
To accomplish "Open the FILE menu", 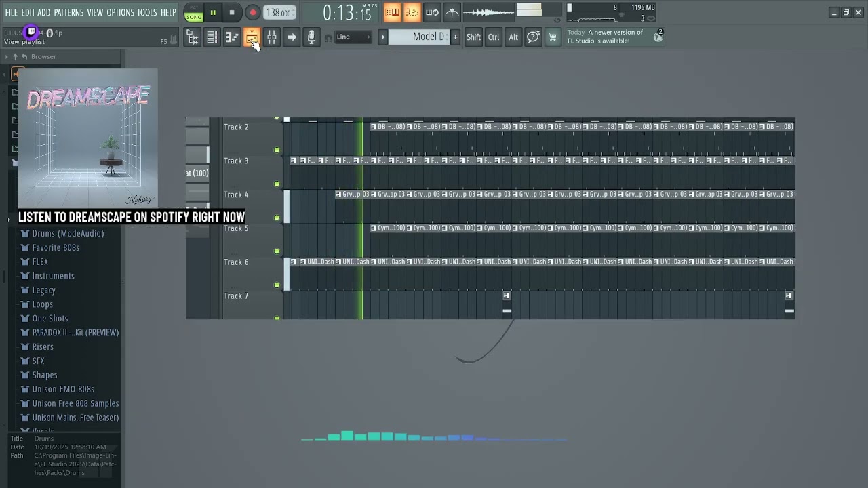I will pyautogui.click(x=12, y=12).
